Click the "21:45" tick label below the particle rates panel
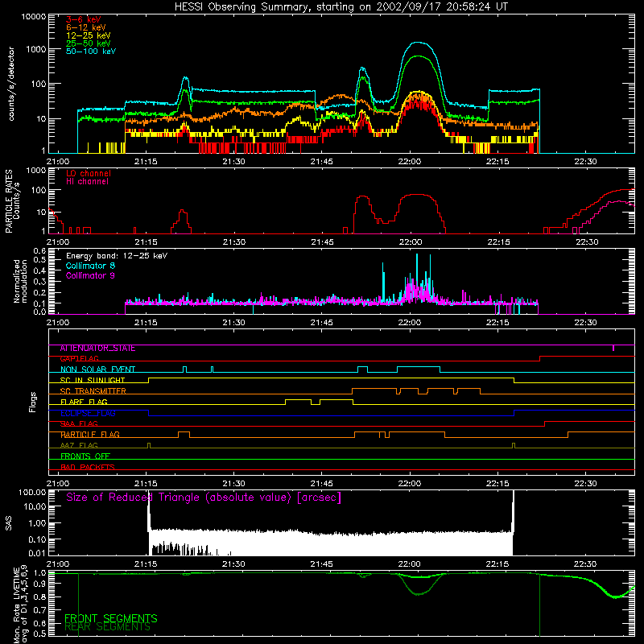Image resolution: width=644 pixels, height=644 pixels. (x=322, y=242)
